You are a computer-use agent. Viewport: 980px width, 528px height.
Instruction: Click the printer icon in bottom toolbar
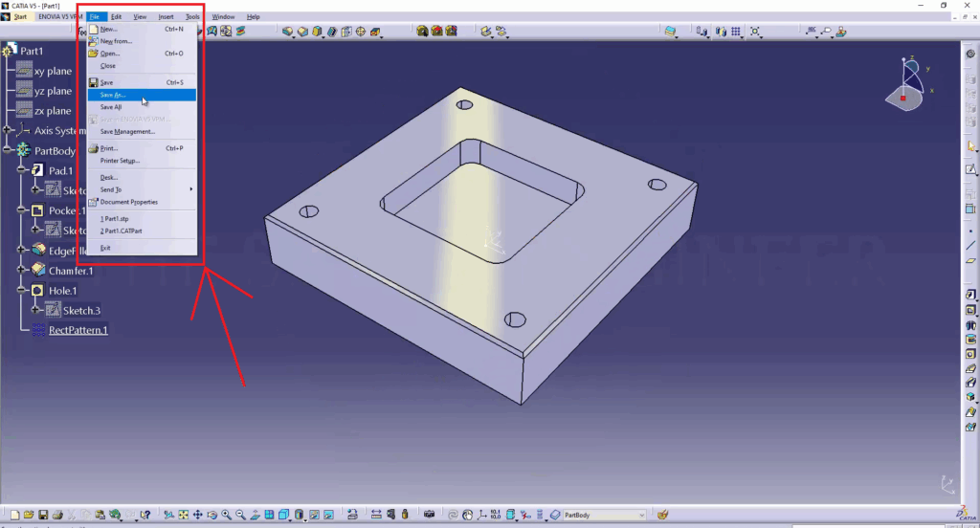[x=56, y=515]
